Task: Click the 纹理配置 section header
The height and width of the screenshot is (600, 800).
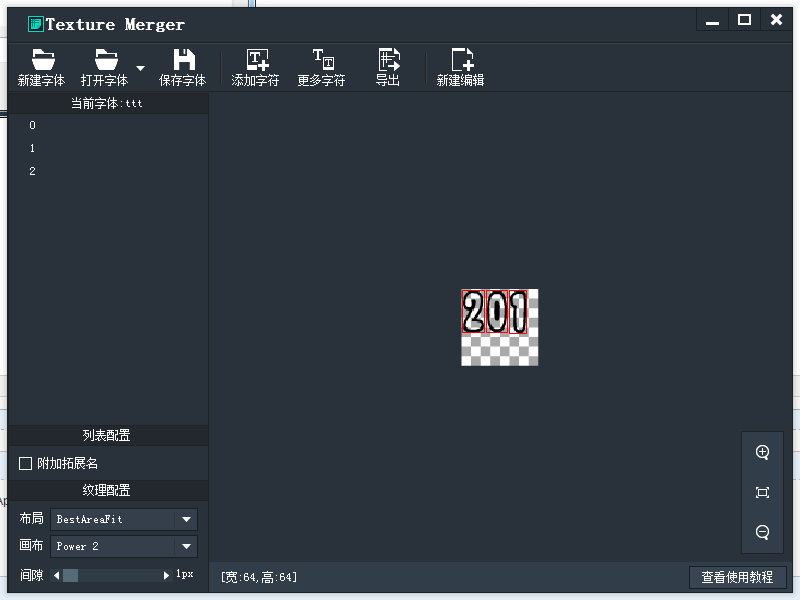Action: 107,490
